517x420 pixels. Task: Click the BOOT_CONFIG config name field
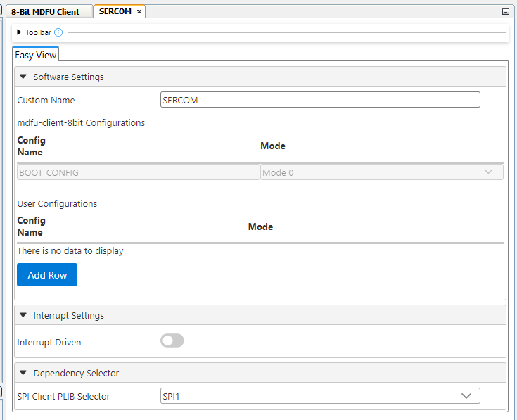pos(138,172)
